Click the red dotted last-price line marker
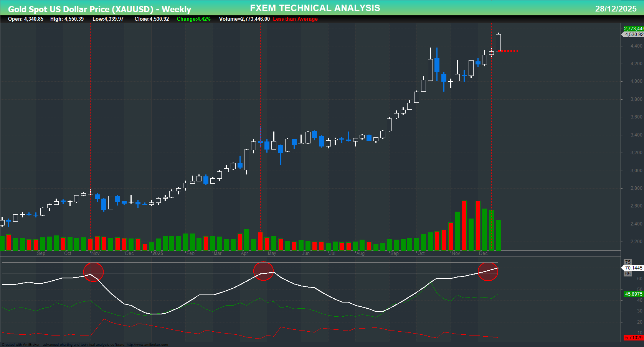Viewport: 644px width, 347px height. point(509,51)
